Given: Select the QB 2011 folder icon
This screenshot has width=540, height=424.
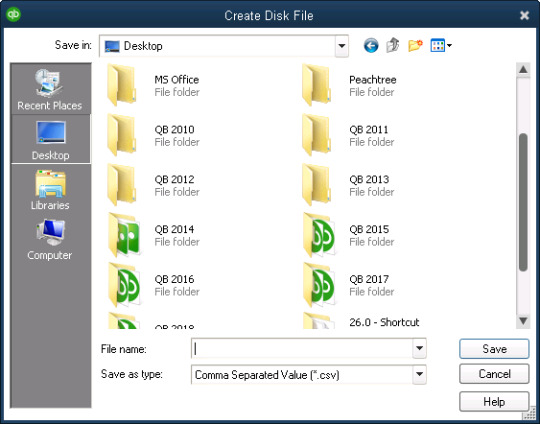Looking at the screenshot, I should (316, 135).
